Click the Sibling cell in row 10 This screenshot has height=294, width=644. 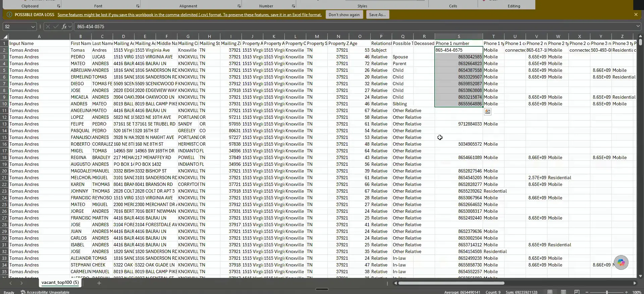pos(402,104)
